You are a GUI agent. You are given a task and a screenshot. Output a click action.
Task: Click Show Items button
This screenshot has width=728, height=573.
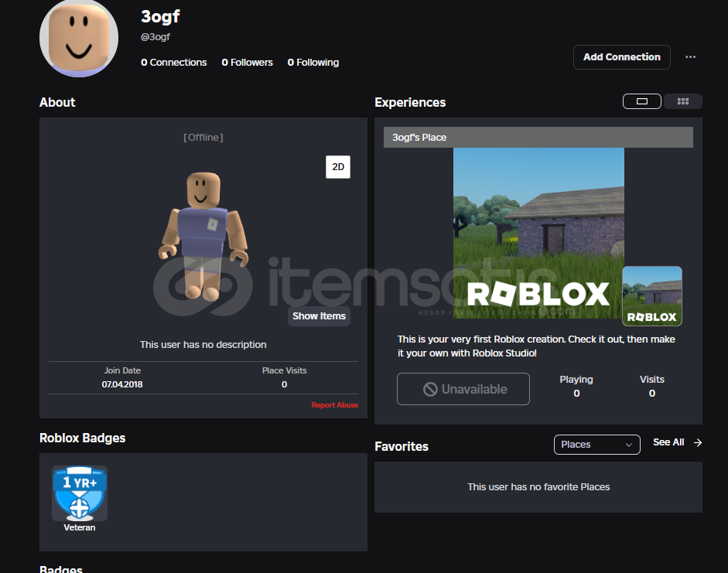pyautogui.click(x=319, y=316)
